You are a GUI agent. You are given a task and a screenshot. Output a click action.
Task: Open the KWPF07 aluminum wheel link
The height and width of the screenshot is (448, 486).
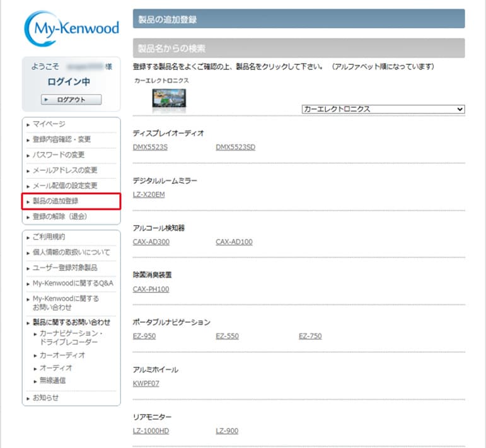click(146, 383)
